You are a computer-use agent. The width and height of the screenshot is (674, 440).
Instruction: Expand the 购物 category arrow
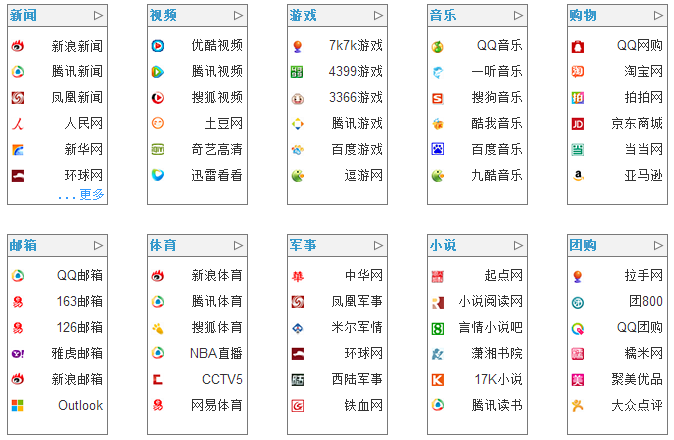point(658,16)
